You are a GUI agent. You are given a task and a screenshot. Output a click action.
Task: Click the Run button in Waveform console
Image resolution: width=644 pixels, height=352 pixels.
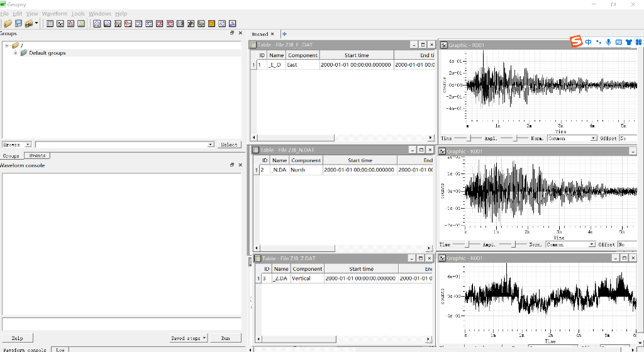pos(225,338)
